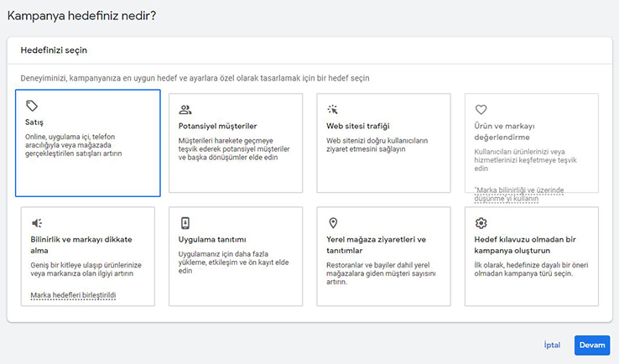Pick the Web sitesi trafiği goal card
Screen dimensions: 619x364
[383, 143]
